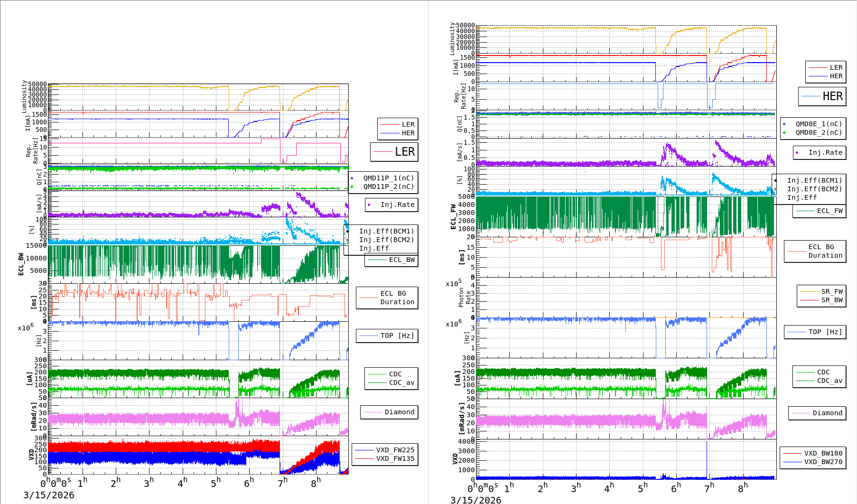This screenshot has width=857, height=504.
Task: Click the large HER label box
Action: pos(822,96)
